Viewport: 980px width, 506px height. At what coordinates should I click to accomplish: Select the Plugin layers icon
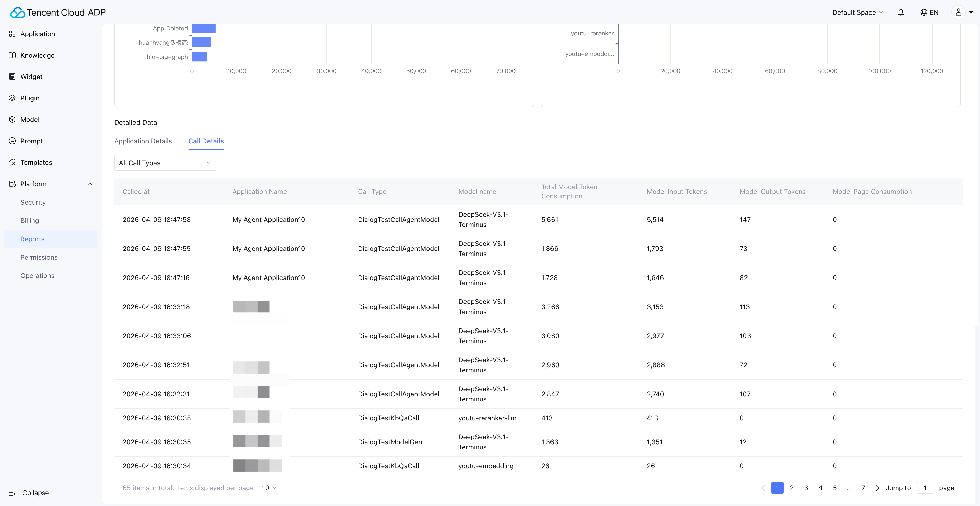[x=12, y=98]
